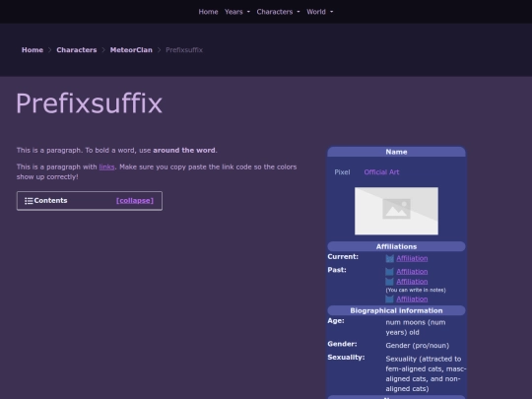Click the 'Past:' label

point(337,270)
